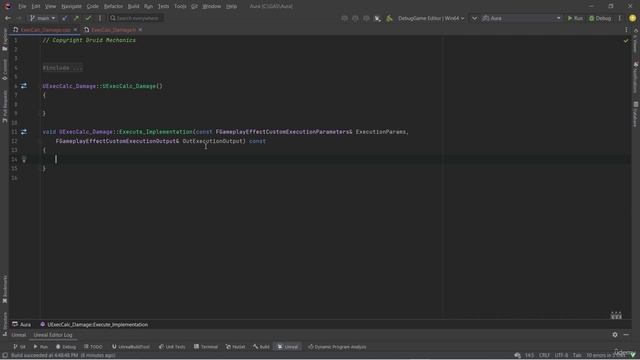The height and width of the screenshot is (360, 640).
Task: Click the build hammer icon in the toolbar
Action: coord(389,18)
